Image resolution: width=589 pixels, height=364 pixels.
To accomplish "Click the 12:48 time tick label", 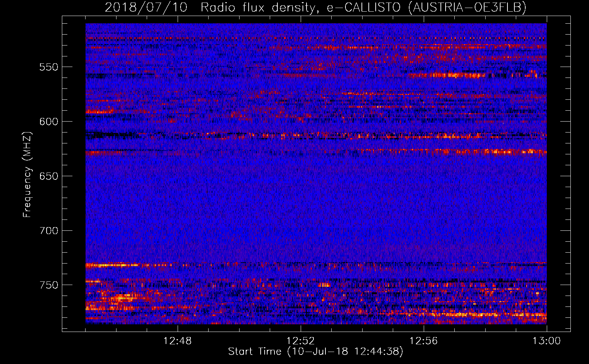I will (x=178, y=341).
